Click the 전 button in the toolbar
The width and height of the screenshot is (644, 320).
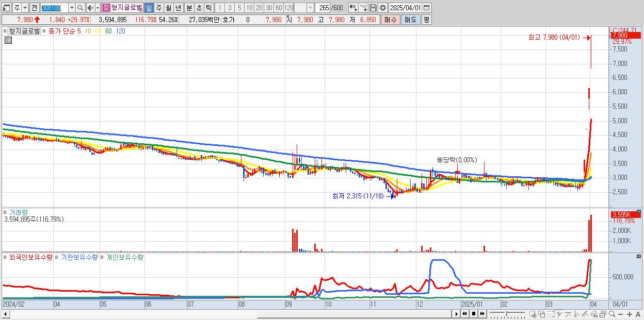pos(34,8)
